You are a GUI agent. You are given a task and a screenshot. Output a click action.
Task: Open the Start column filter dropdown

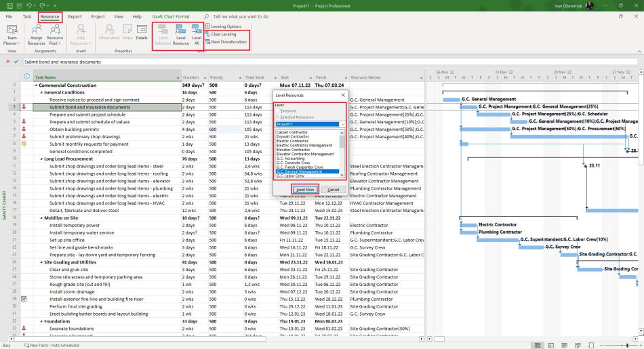click(310, 78)
